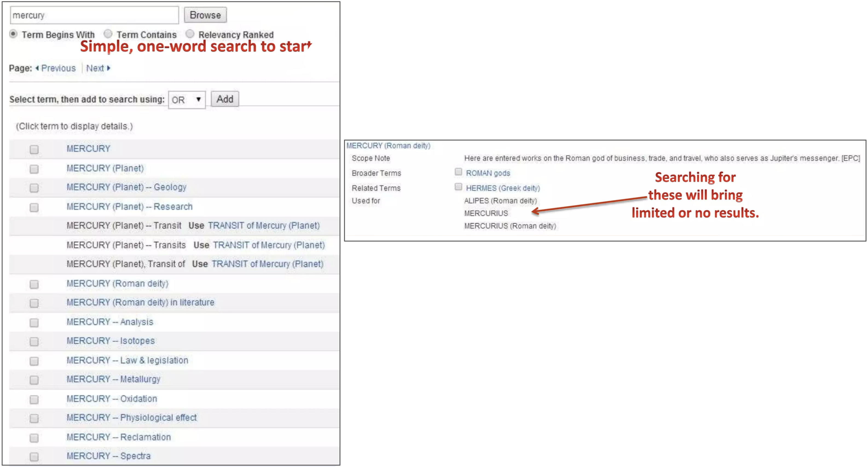Open TRANSIT of Mercury (Planet) link
The image size is (868, 467).
264,226
